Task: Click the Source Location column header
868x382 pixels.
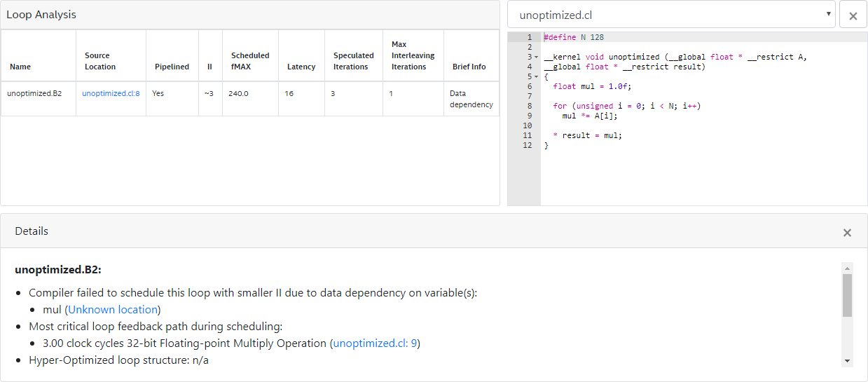Action: (x=100, y=61)
